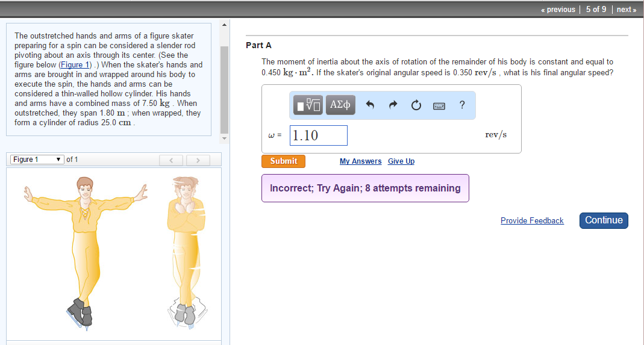Viewport: 644px width, 345px height.
Task: Go to the previous figure arrow
Action: pos(171,160)
